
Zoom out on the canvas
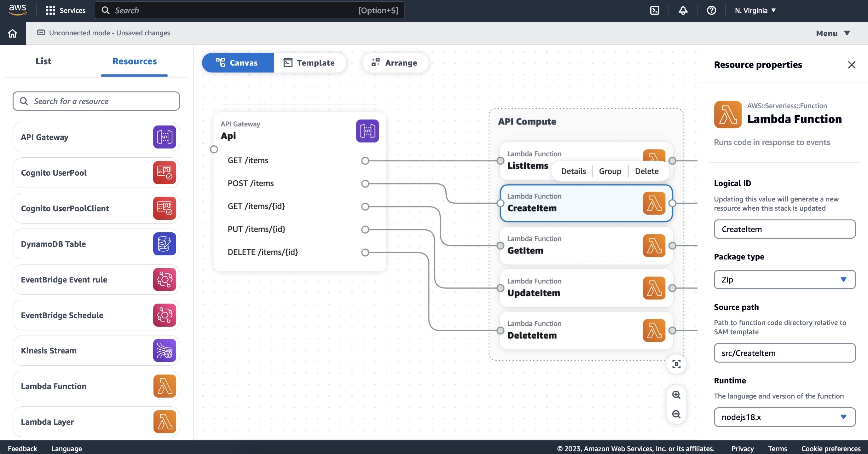676,414
